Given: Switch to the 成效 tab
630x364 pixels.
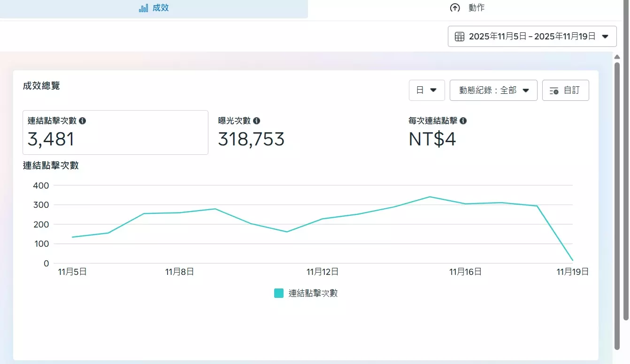Looking at the screenshot, I should (154, 8).
